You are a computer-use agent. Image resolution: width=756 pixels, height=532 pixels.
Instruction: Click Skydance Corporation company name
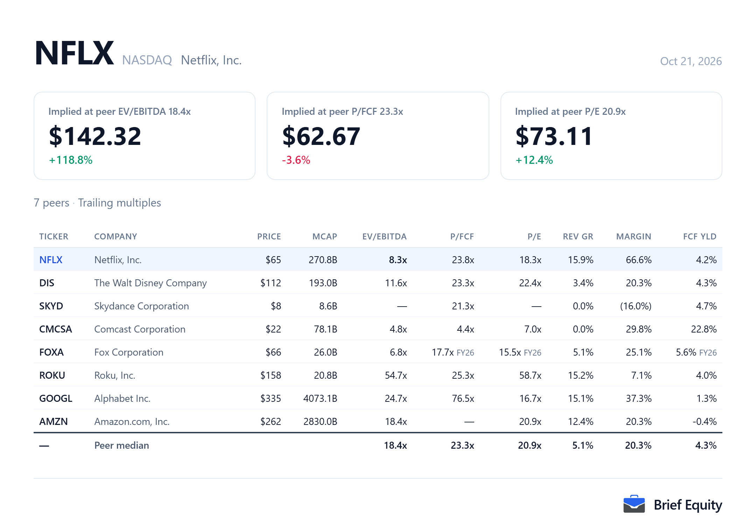pos(141,306)
